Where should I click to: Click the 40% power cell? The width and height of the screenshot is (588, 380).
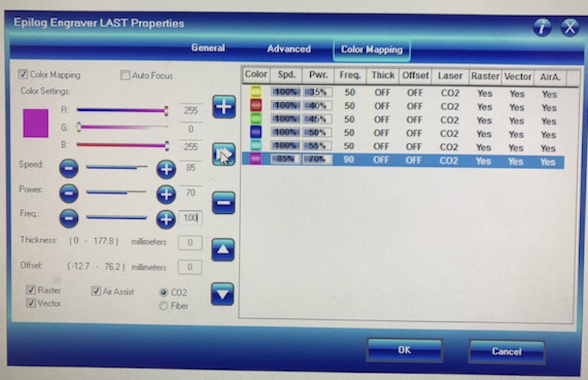pos(318,105)
